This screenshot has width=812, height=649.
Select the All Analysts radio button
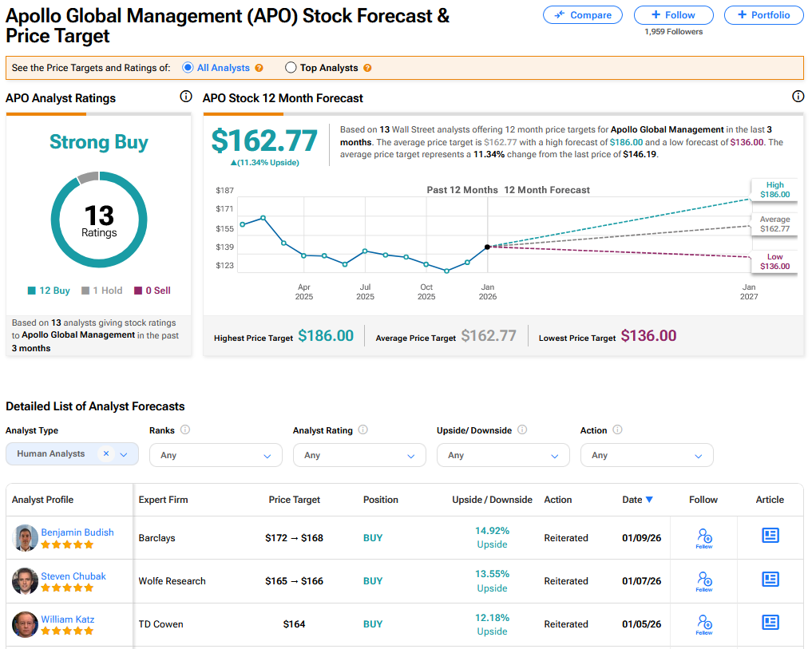[188, 68]
